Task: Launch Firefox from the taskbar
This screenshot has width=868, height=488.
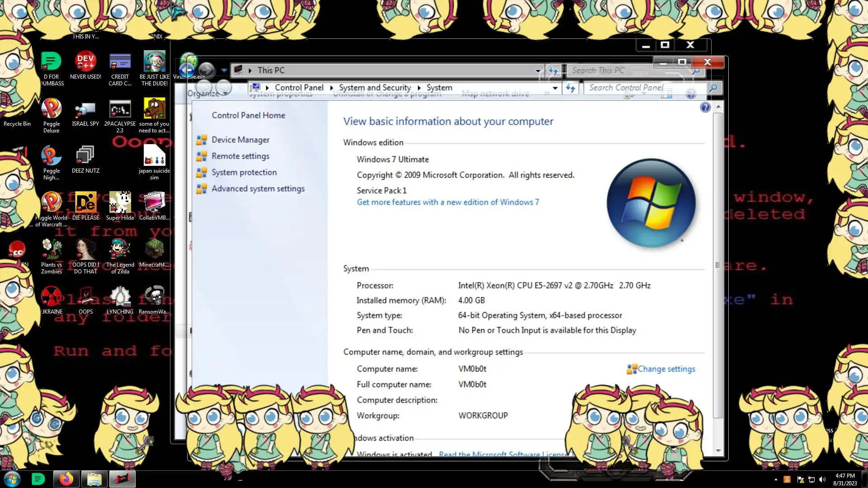Action: tap(66, 479)
